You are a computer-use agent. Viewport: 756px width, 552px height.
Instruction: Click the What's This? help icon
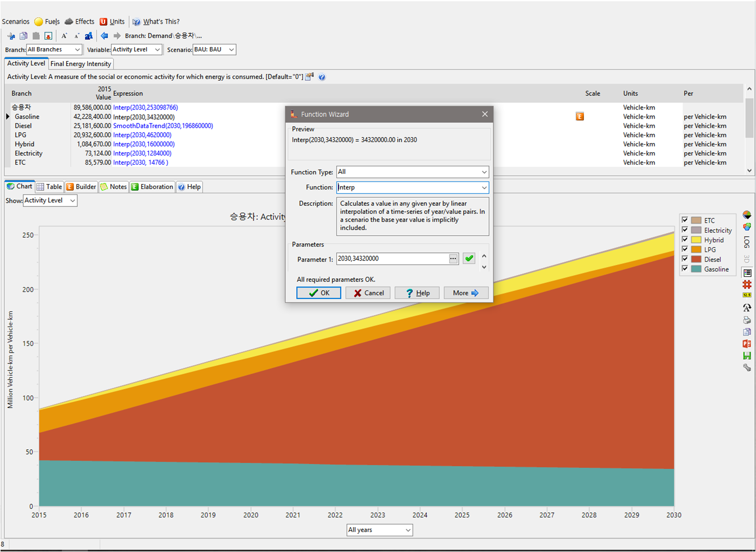[136, 22]
